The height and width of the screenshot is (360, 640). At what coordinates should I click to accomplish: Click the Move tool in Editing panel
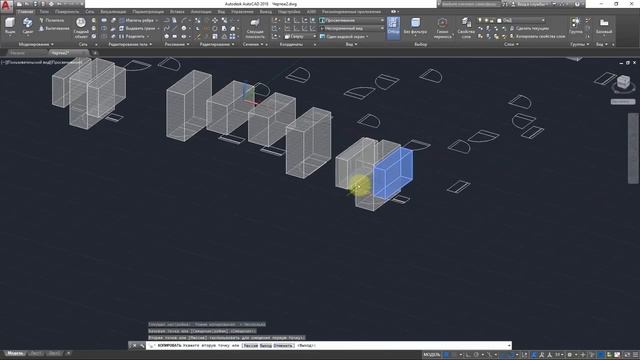215,20
